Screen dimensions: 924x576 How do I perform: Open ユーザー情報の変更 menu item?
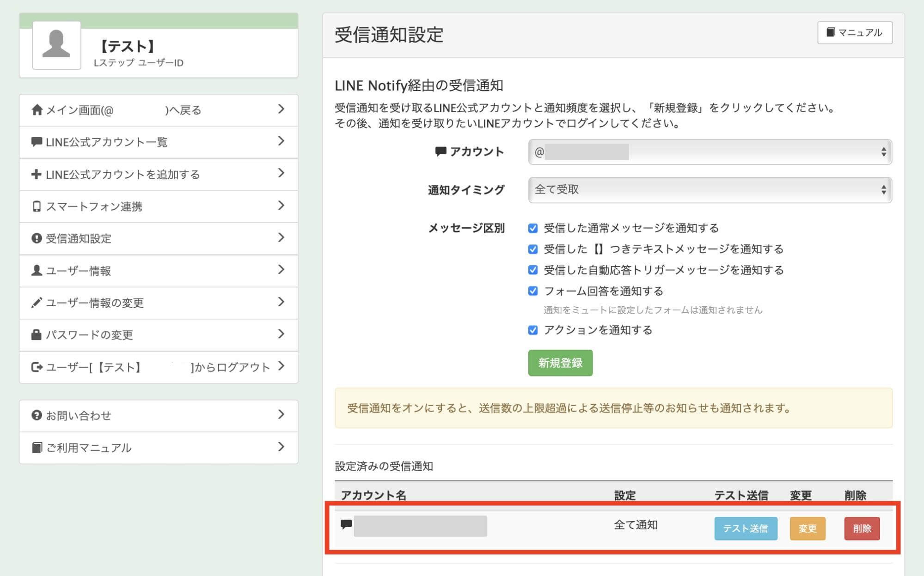pyautogui.click(x=159, y=303)
